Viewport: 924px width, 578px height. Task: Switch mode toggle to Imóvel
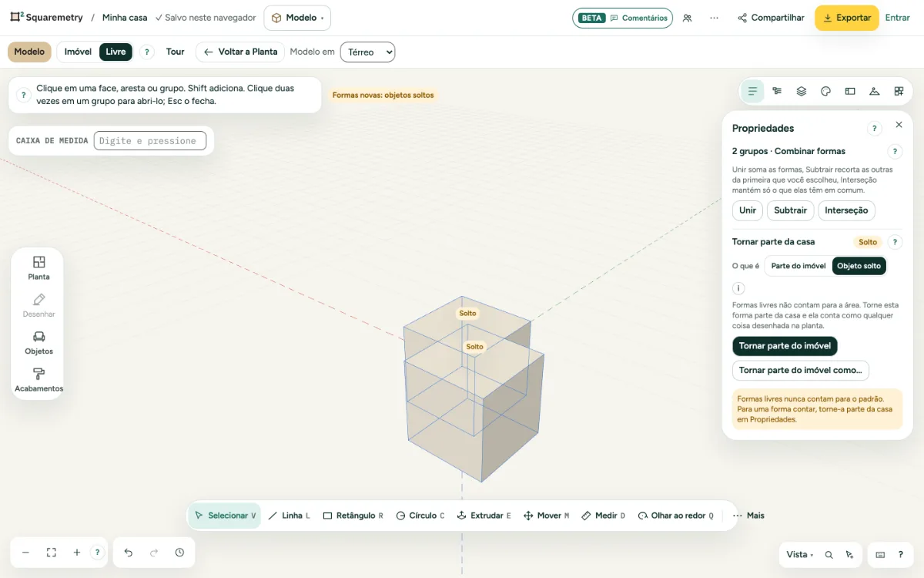pyautogui.click(x=78, y=52)
